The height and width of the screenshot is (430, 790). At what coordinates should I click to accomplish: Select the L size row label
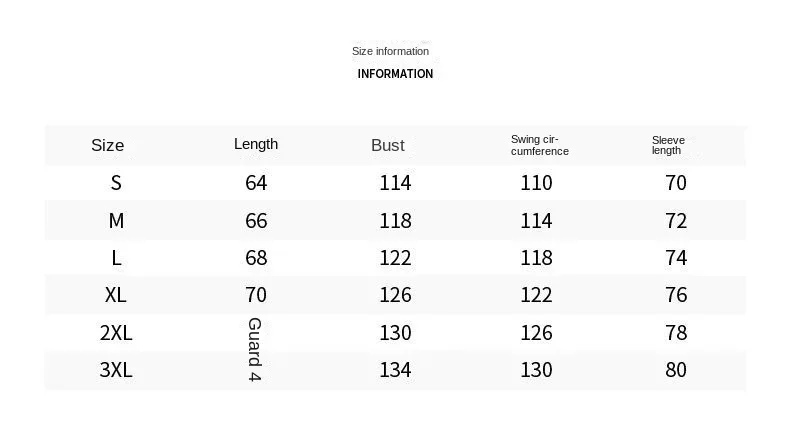coord(116,258)
